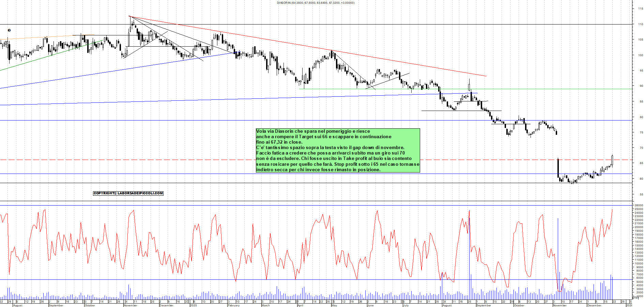Click the round marker icon at top left
This screenshot has height=307, width=644.
(9, 30)
